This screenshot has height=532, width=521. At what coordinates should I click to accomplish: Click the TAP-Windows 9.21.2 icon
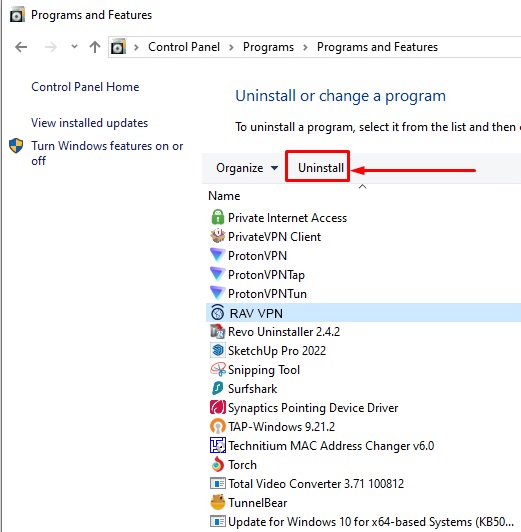click(217, 426)
